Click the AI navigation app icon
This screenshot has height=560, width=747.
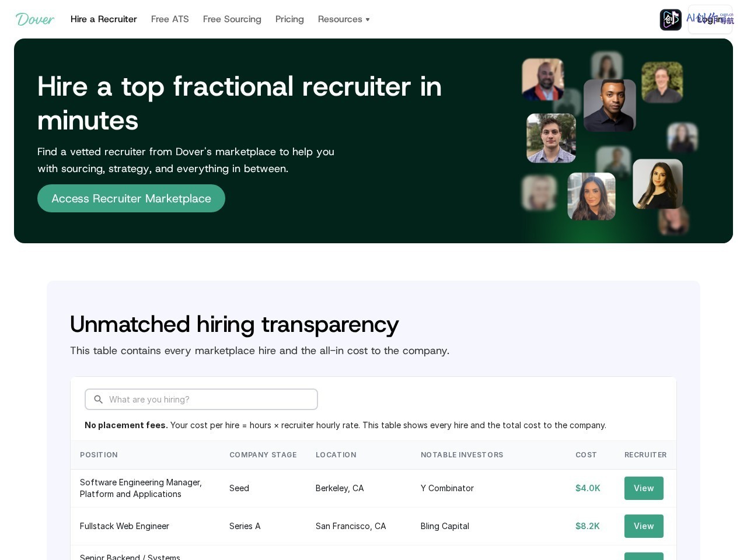tap(671, 20)
